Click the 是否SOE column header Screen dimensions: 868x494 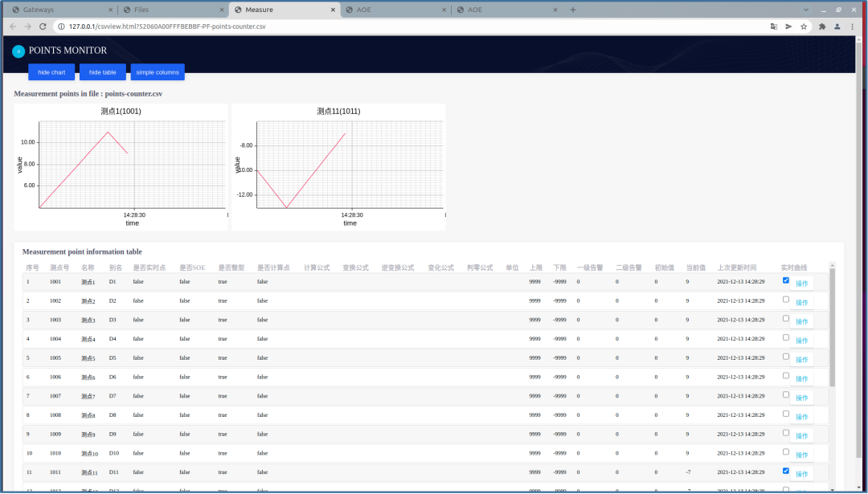tap(192, 267)
